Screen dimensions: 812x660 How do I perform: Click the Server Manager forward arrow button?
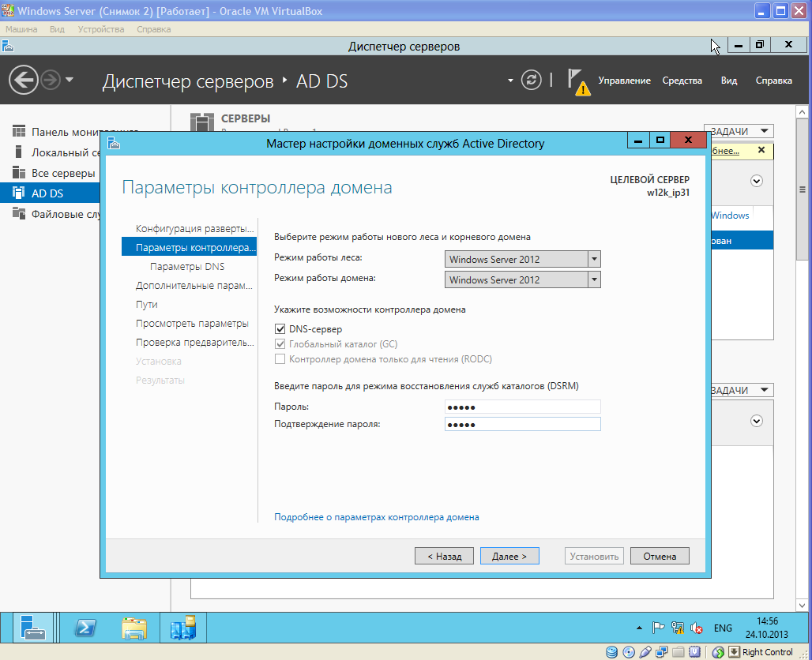(x=51, y=81)
